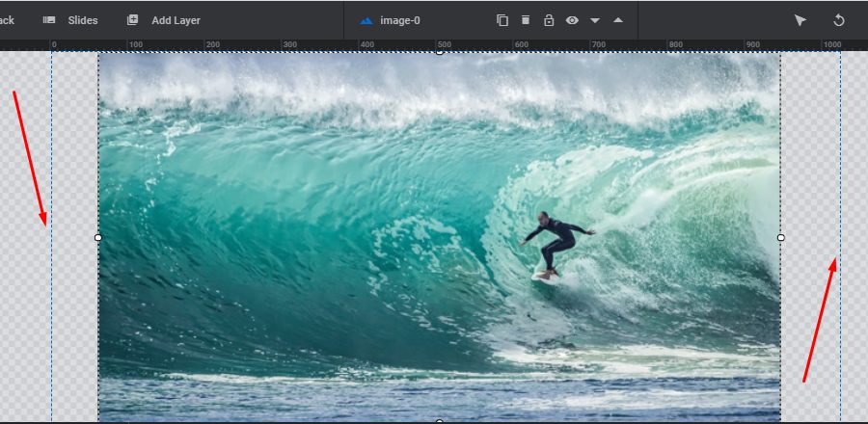
Task: Click the left-middle resize handle of image
Action: pyautogui.click(x=98, y=237)
